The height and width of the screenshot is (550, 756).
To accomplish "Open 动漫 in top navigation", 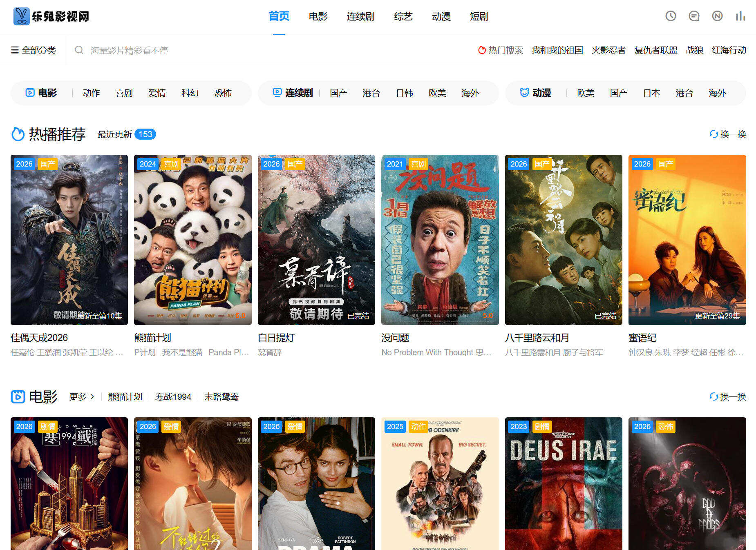I will tap(441, 16).
